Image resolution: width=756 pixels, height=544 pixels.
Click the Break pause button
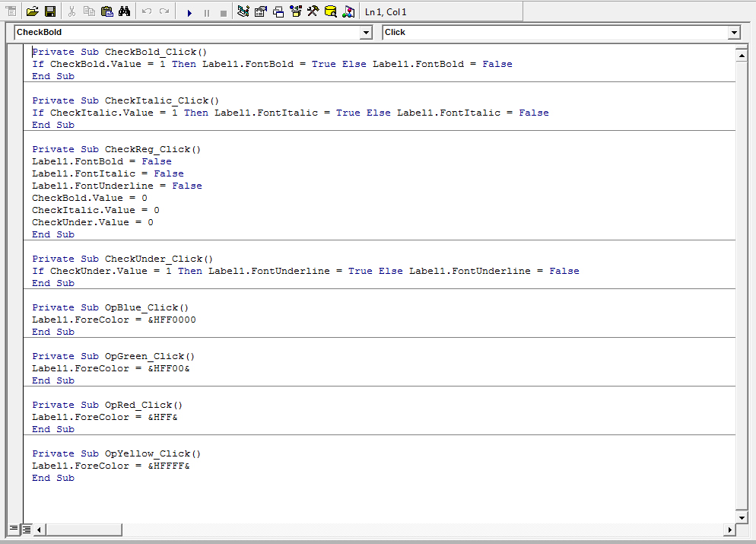[x=206, y=13]
